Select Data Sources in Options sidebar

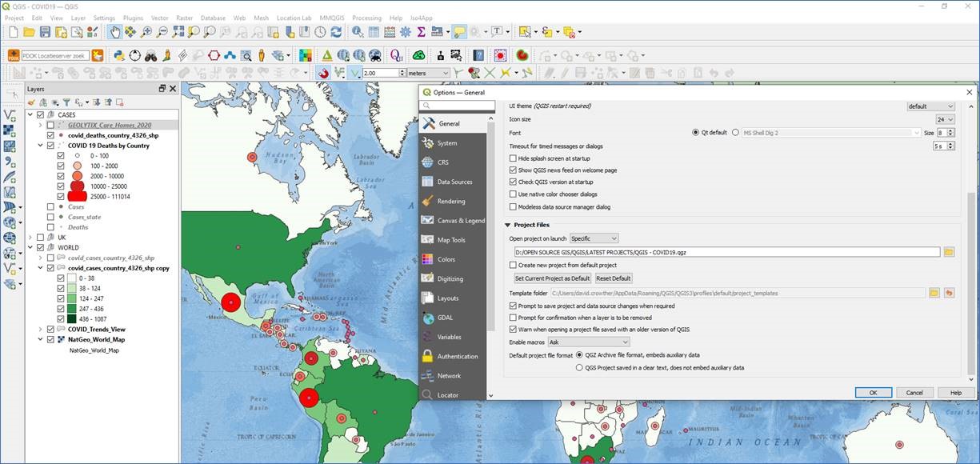pyautogui.click(x=453, y=182)
